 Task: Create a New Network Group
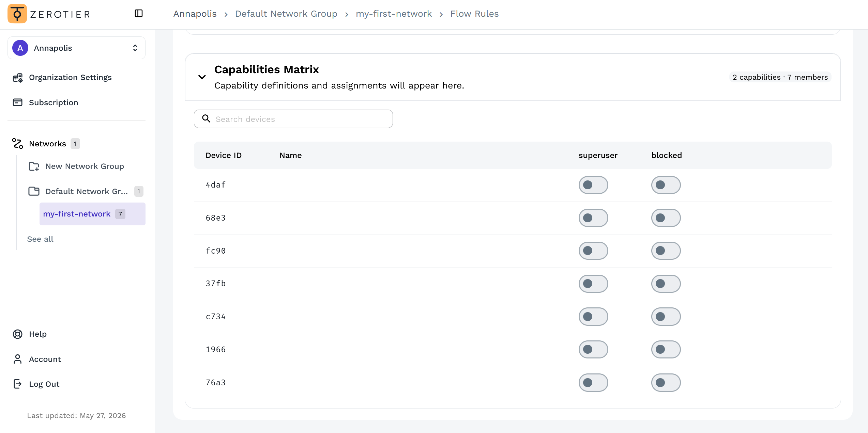tap(85, 166)
